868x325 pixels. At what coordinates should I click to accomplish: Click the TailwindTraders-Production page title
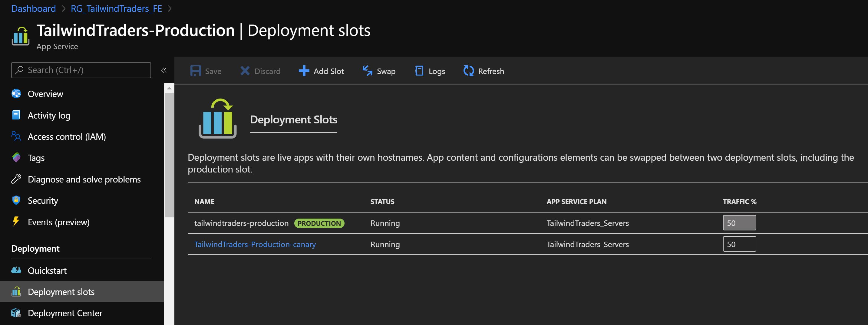pos(135,30)
